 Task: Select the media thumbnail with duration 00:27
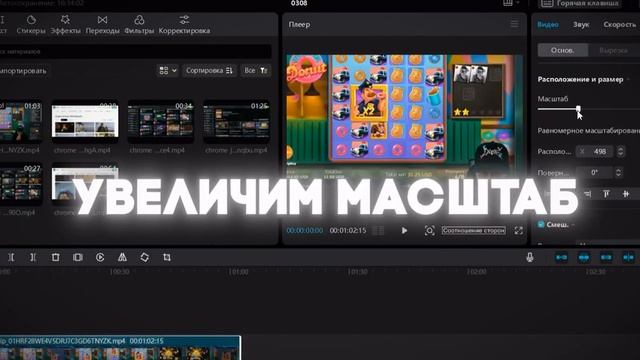pyautogui.click(x=20, y=183)
